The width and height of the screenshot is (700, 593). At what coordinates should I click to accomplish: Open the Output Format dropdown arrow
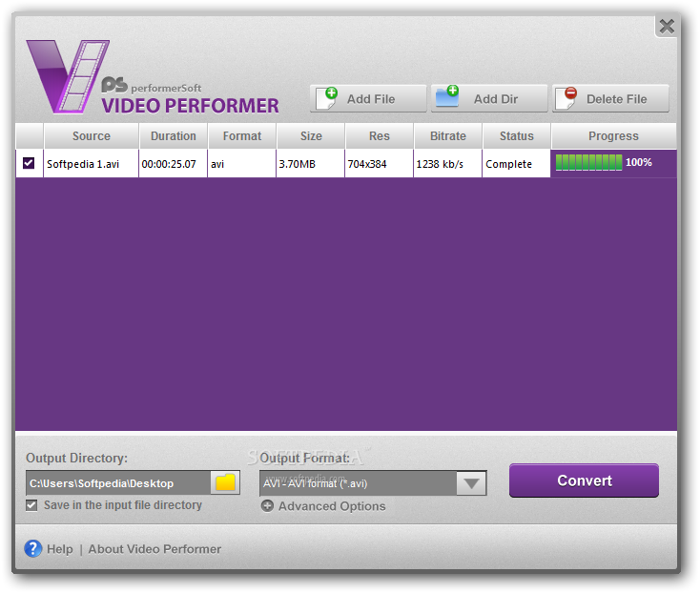coord(471,483)
